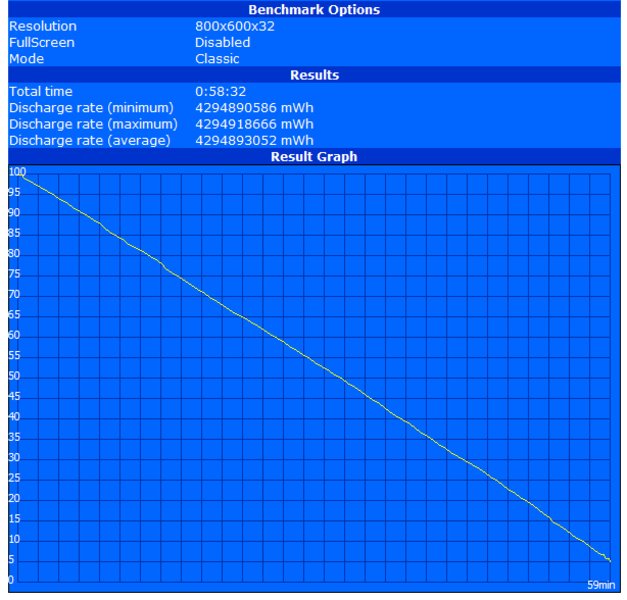
Task: Select the 0:58:32 total time value
Action: point(220,92)
